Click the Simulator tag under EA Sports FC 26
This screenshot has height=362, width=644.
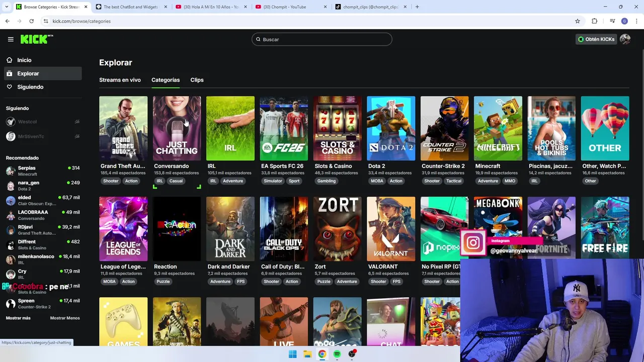click(x=273, y=181)
